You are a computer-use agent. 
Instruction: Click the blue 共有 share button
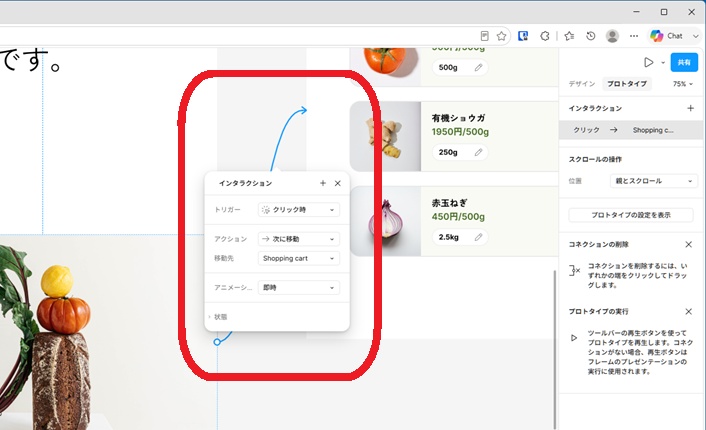(684, 63)
